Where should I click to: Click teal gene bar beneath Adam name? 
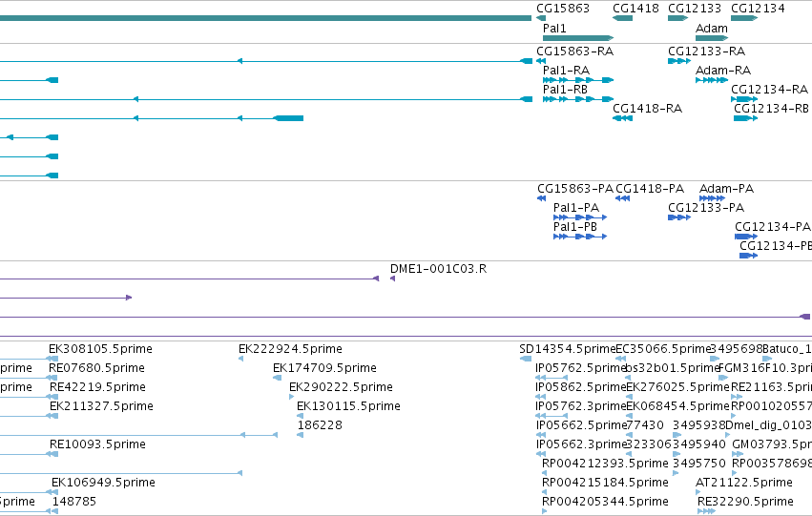pyautogui.click(x=712, y=38)
